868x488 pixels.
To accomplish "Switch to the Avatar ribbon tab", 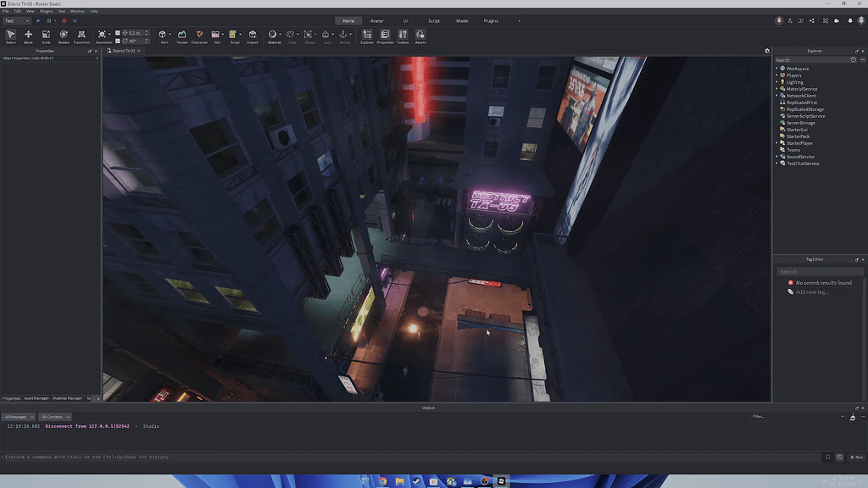I will 377,21.
